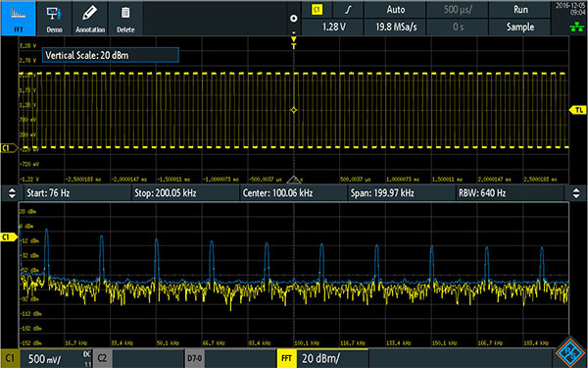Select the Demo toolbar icon
The height and width of the screenshot is (368, 588).
tap(54, 18)
